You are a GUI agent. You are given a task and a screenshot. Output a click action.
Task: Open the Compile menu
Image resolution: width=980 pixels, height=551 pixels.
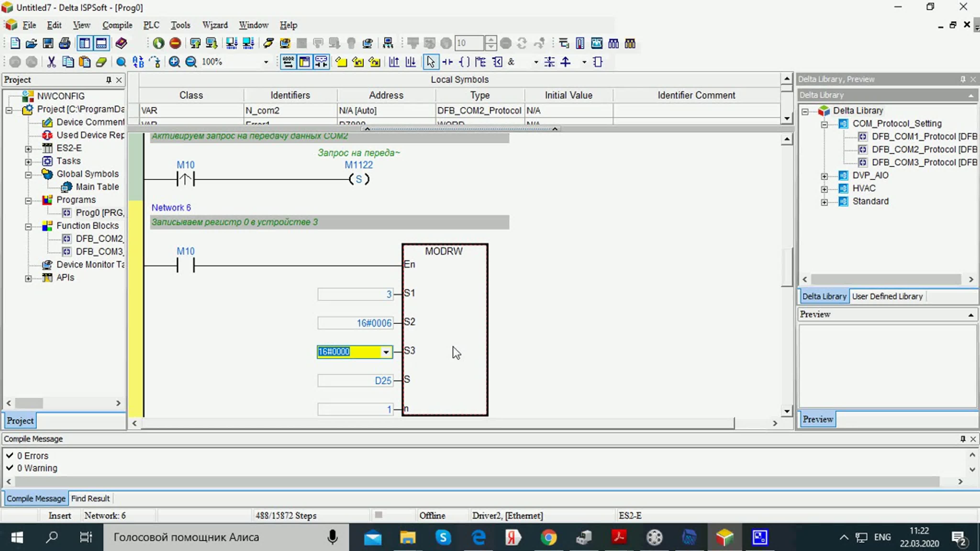pyautogui.click(x=117, y=25)
